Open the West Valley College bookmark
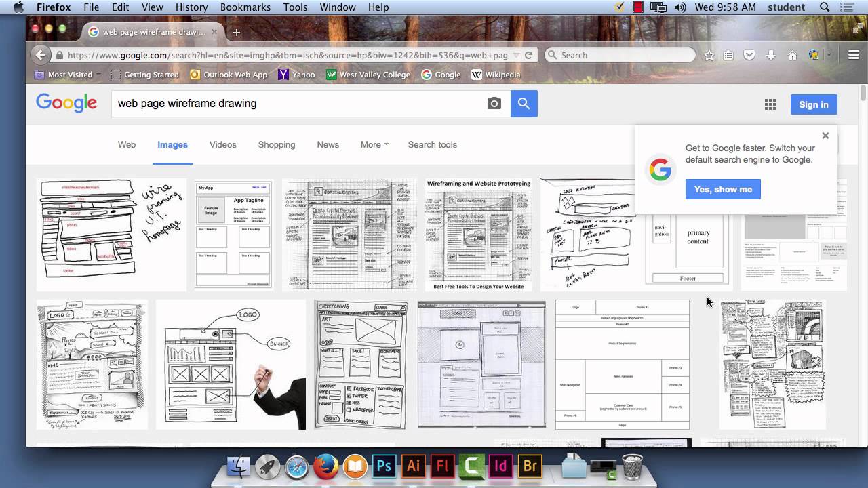This screenshot has height=488, width=868. tap(368, 75)
